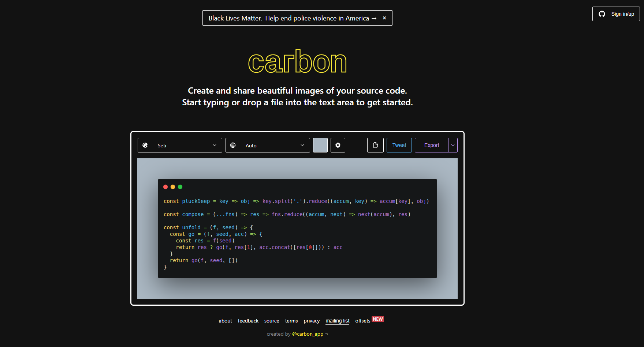Click the Tweet button
Image resolution: width=644 pixels, height=347 pixels.
pyautogui.click(x=399, y=145)
